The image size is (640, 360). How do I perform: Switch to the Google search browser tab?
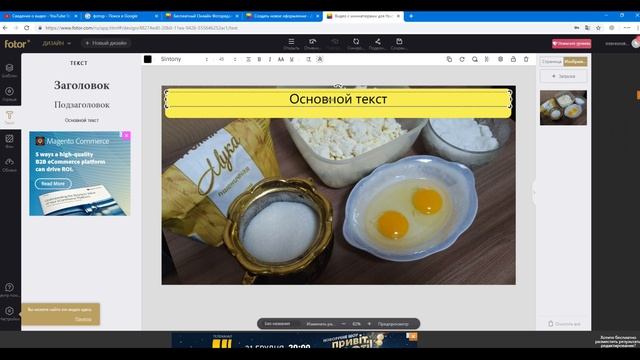point(121,16)
